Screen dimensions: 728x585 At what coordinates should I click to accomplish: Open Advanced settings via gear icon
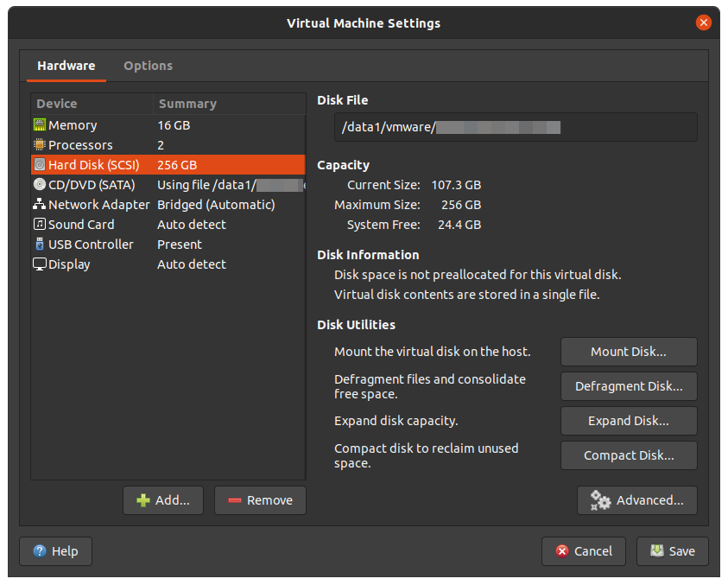coord(600,499)
